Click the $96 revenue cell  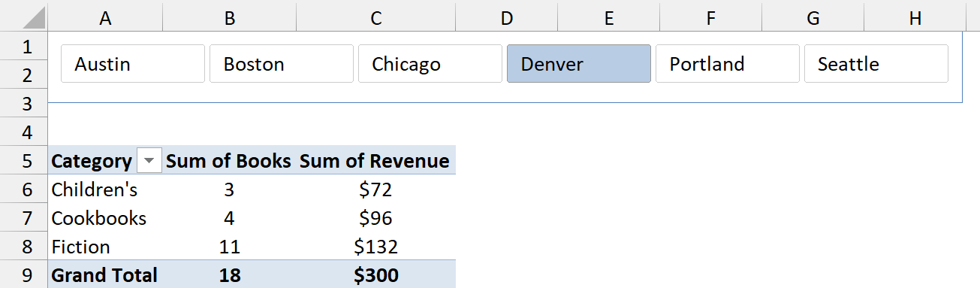(x=375, y=218)
